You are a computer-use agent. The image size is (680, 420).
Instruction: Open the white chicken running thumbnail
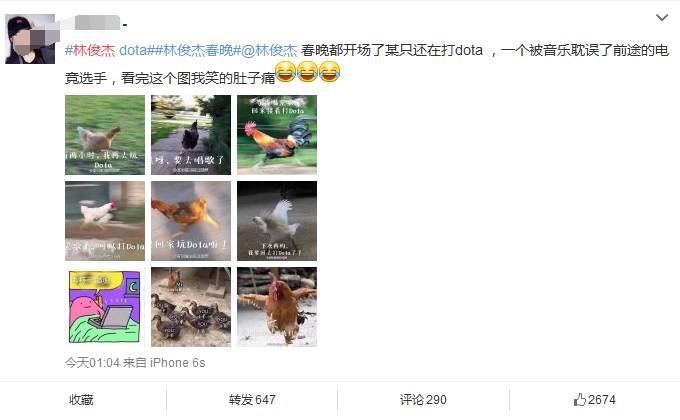[105, 221]
